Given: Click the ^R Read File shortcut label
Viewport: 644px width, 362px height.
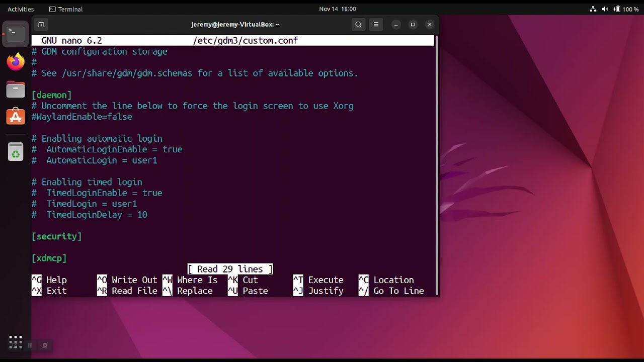Looking at the screenshot, I should 127,291.
